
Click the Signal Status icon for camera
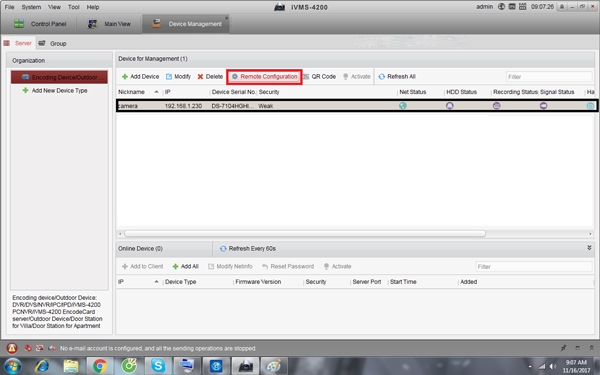543,106
